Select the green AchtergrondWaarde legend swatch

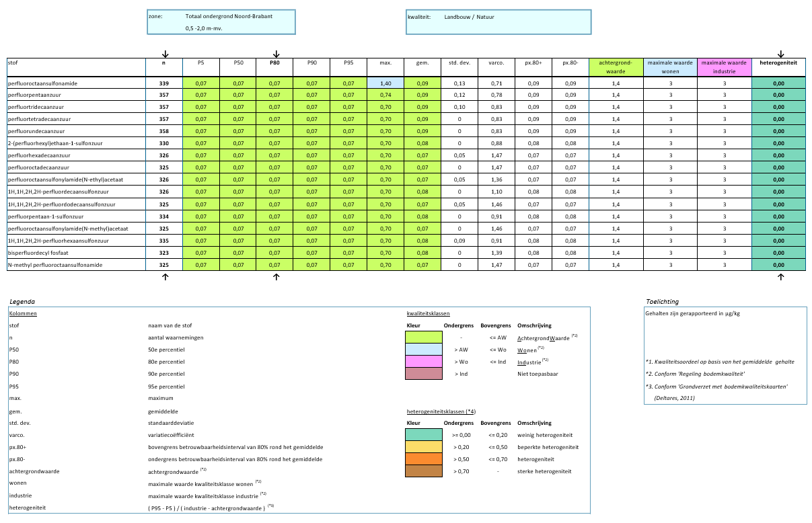click(425, 337)
